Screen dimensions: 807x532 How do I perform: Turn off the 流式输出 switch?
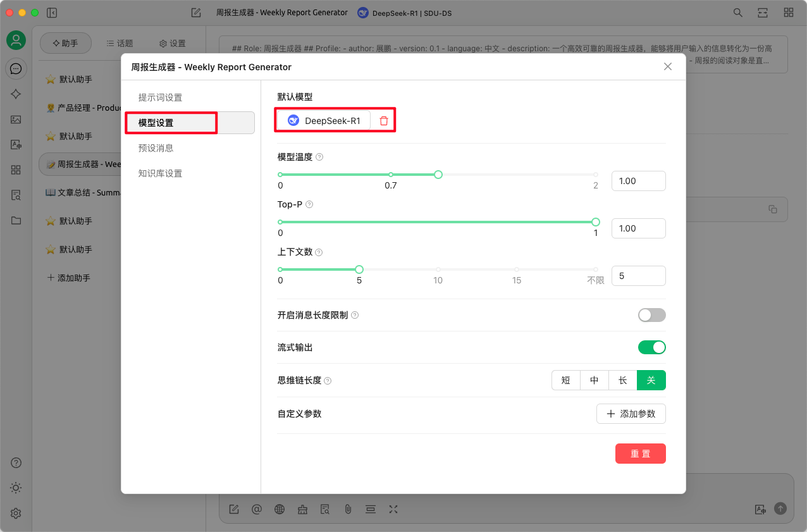pos(652,347)
